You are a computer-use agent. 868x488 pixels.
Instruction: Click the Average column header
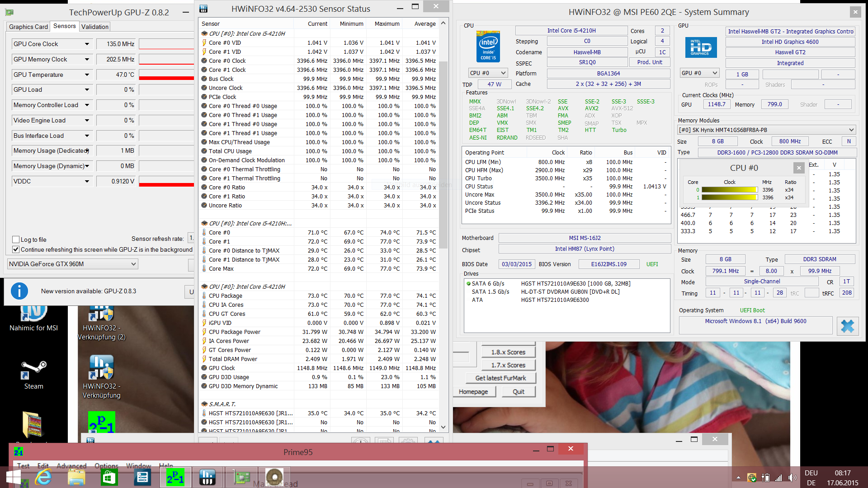(x=425, y=23)
